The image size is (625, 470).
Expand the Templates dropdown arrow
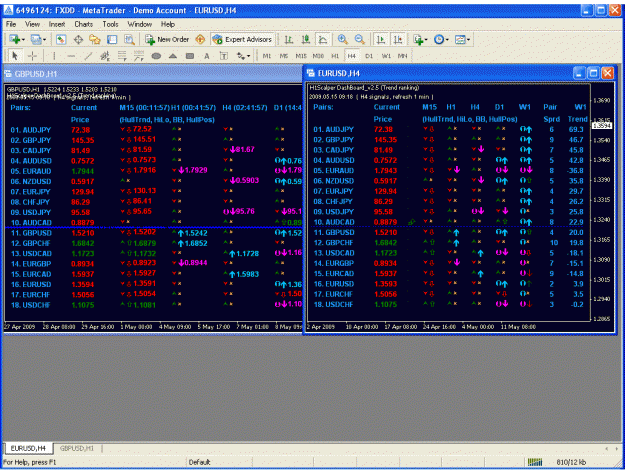[468, 39]
